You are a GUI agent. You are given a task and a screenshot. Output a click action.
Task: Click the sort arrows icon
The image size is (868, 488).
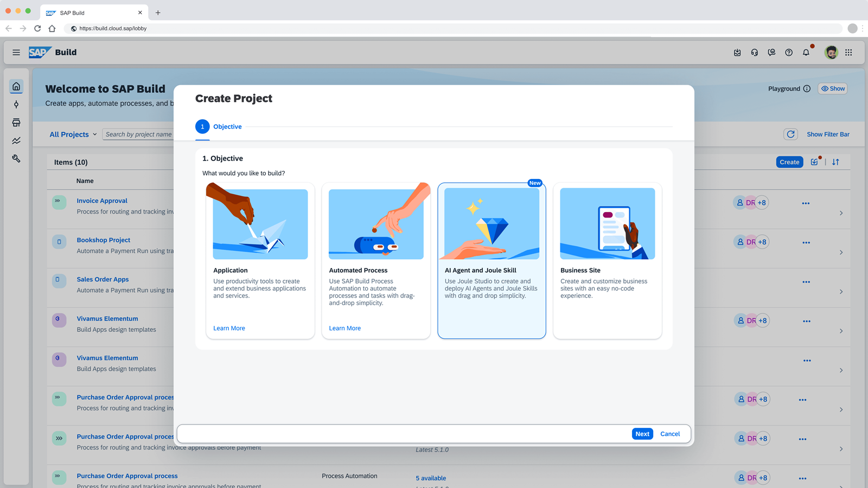point(835,162)
